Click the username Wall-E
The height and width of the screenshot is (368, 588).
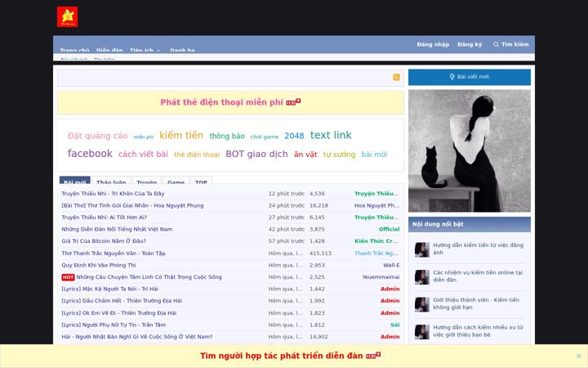[391, 265]
